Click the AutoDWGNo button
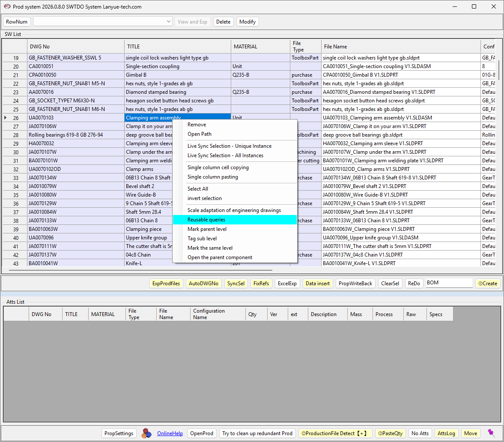 pyautogui.click(x=204, y=284)
